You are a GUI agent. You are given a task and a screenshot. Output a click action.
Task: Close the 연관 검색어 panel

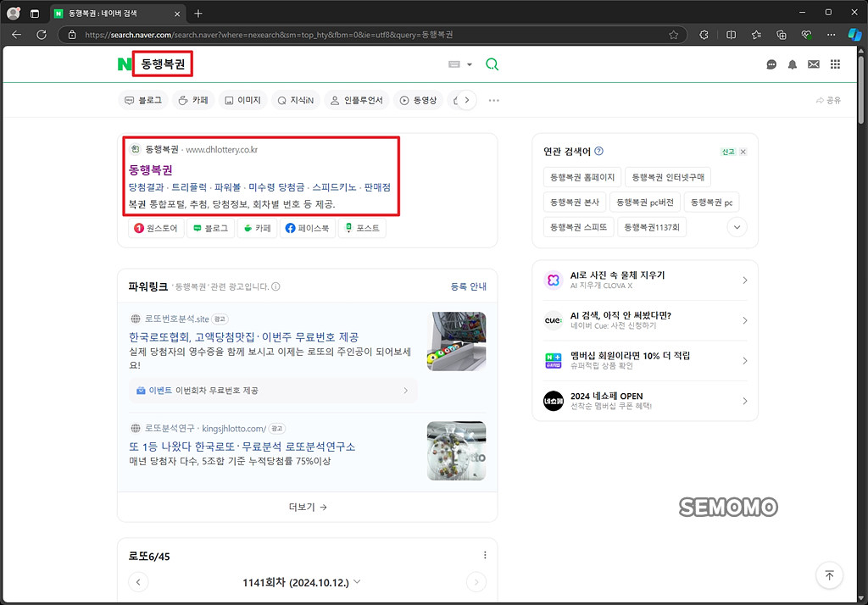click(x=743, y=152)
